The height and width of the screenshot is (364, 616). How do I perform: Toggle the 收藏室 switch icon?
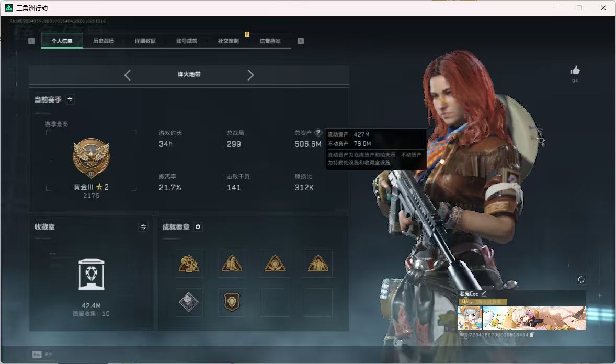143,227
